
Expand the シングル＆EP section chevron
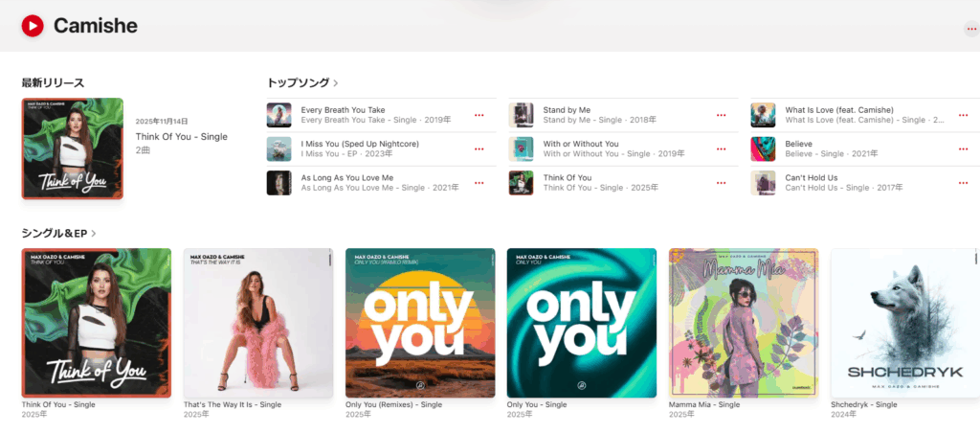pyautogui.click(x=94, y=234)
